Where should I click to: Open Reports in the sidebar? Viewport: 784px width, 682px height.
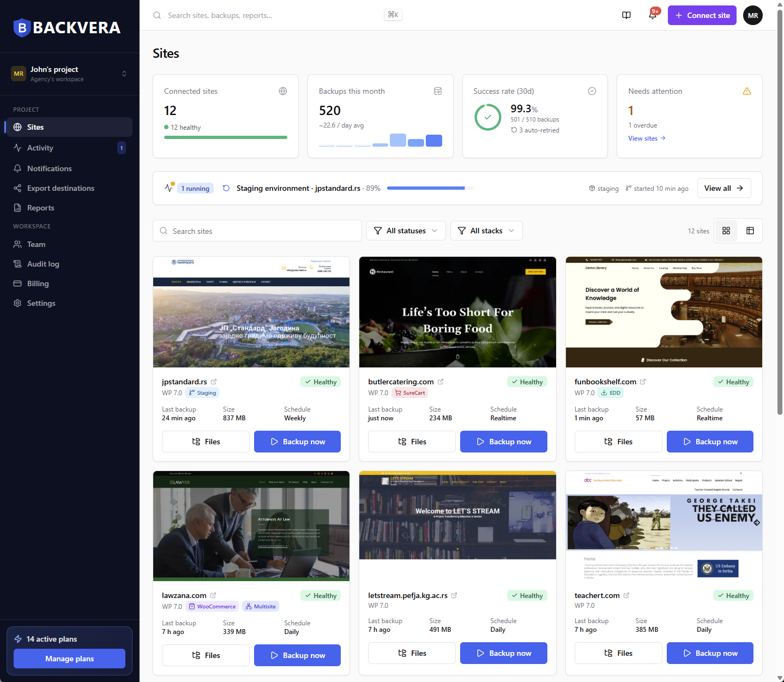[x=69, y=208]
